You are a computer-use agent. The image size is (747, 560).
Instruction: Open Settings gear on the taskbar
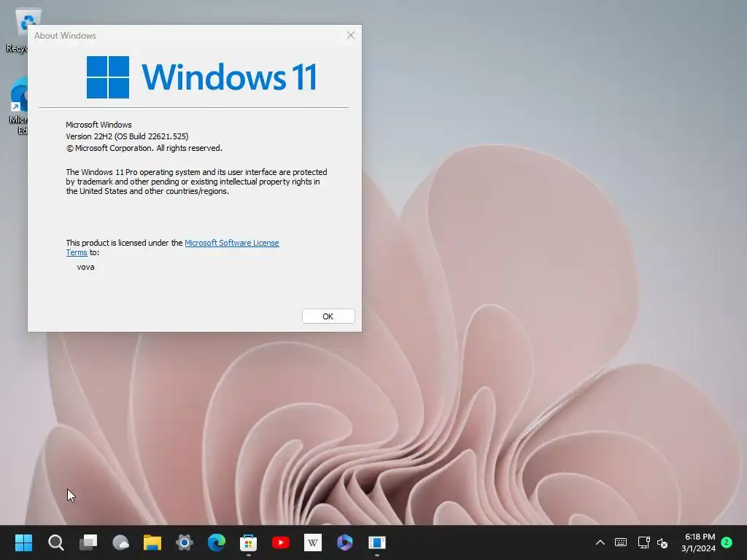[185, 542]
